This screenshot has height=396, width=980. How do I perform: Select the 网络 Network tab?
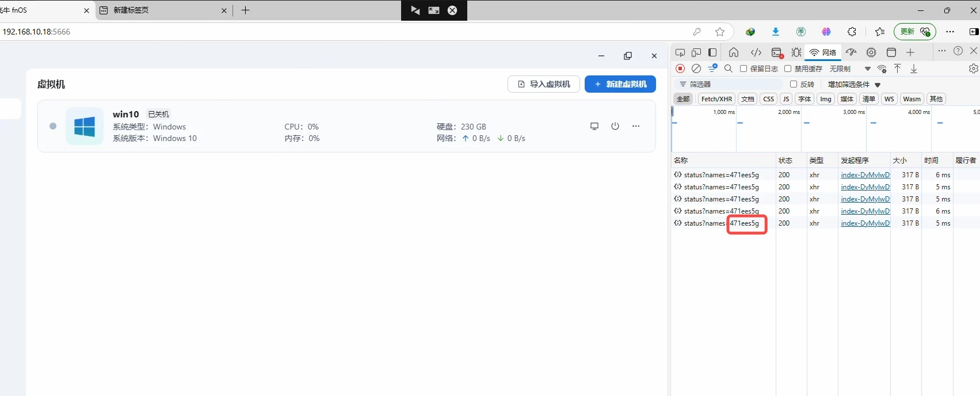pos(823,52)
